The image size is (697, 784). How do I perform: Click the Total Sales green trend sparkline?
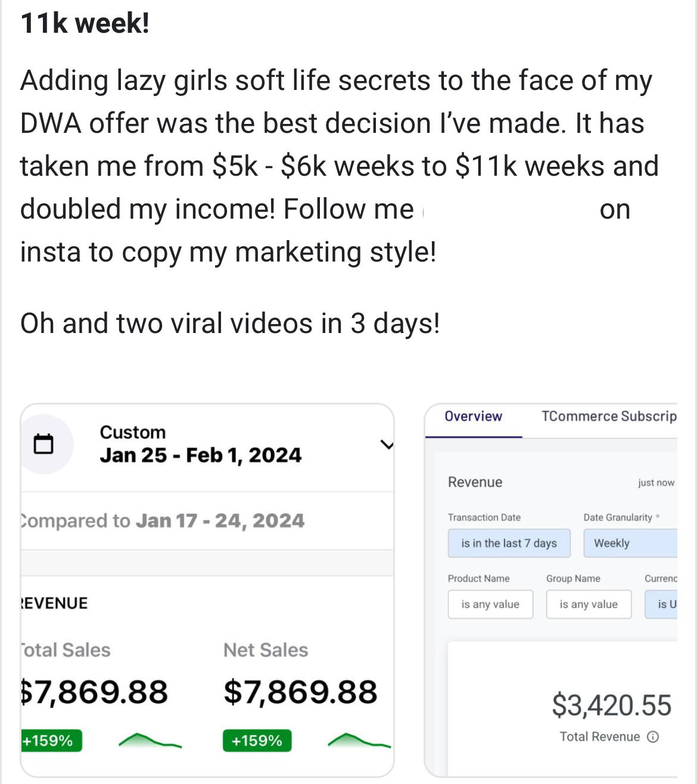(150, 741)
